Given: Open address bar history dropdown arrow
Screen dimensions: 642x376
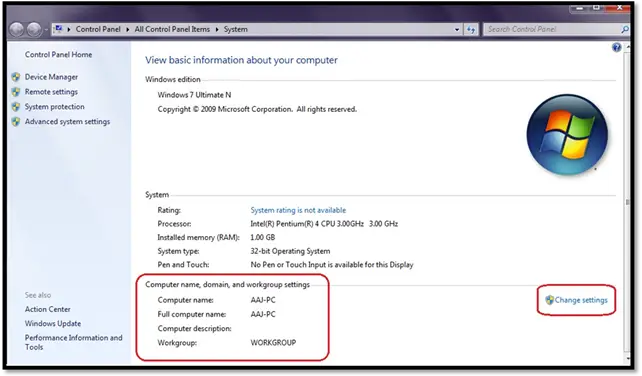Looking at the screenshot, I should [457, 29].
